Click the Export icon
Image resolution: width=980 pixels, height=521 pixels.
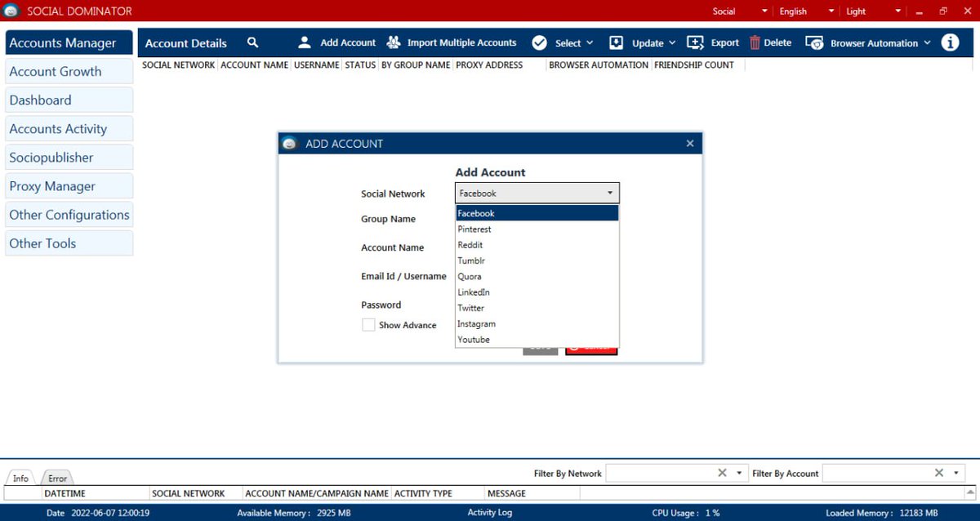(x=695, y=42)
